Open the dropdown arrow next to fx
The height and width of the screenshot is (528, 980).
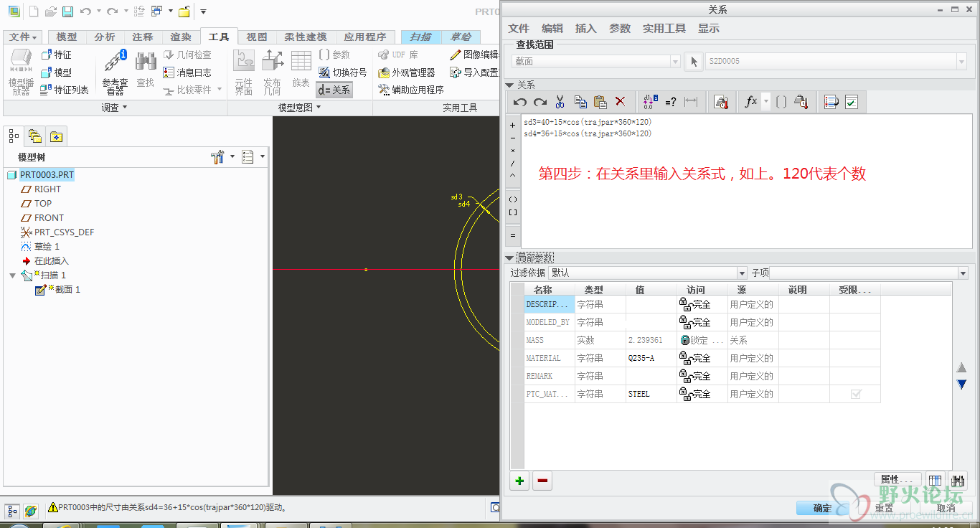pos(766,102)
